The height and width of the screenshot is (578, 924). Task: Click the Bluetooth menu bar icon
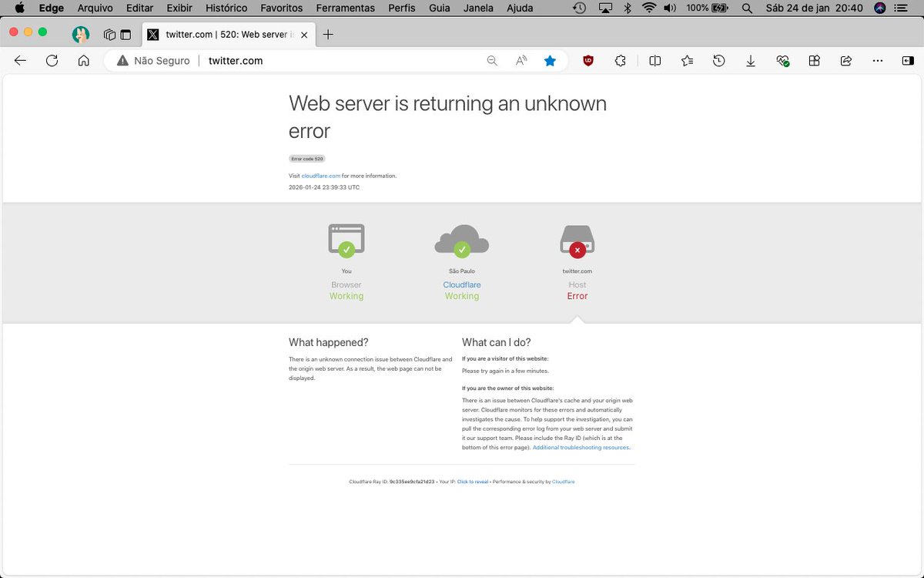[628, 8]
